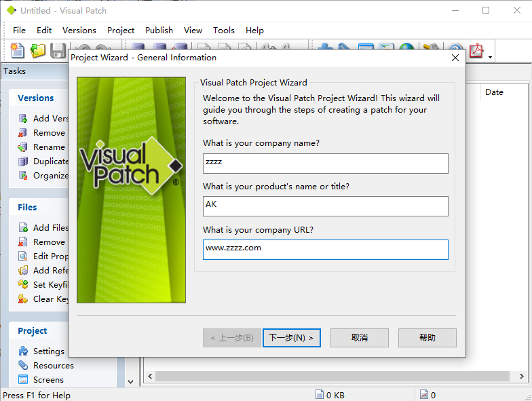Click the Organize versions icon
The width and height of the screenshot is (532, 401).
click(23, 175)
